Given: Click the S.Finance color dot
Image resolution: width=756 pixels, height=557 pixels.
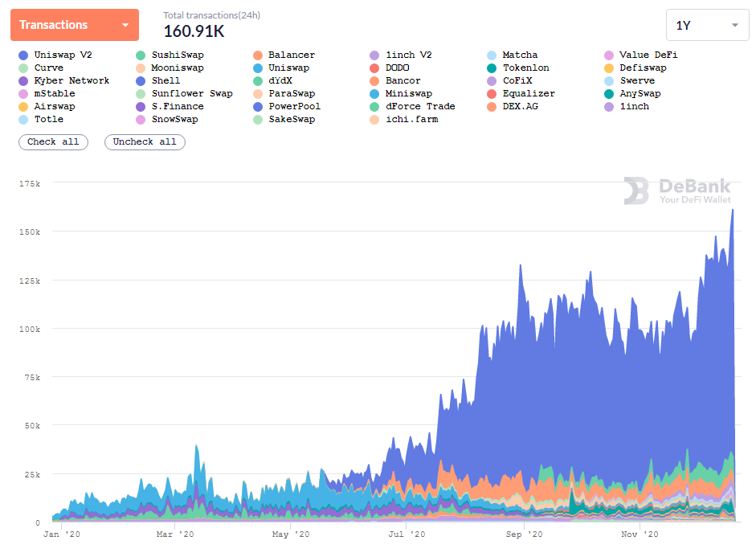Looking at the screenshot, I should 141,107.
